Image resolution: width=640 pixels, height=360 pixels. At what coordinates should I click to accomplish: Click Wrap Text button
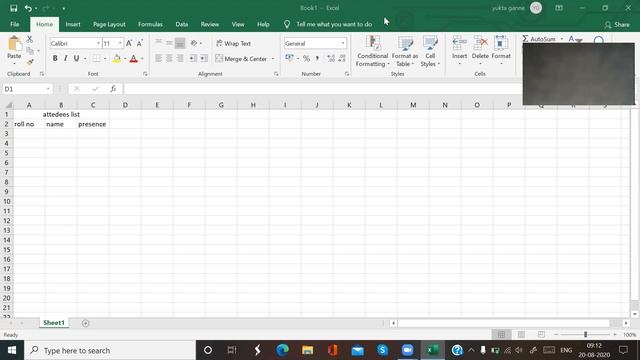pos(233,43)
